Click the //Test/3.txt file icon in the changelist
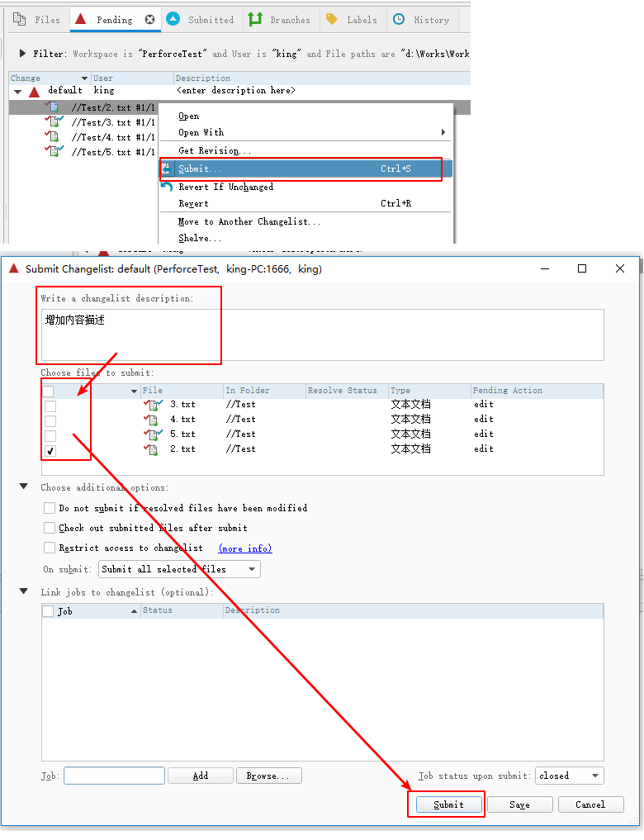644x840 pixels. (x=54, y=122)
